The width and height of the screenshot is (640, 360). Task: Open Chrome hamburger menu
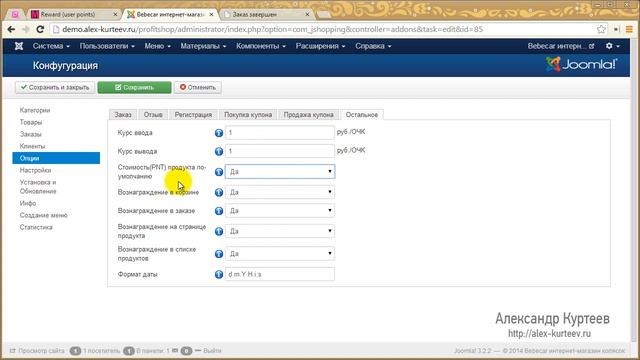[x=629, y=29]
